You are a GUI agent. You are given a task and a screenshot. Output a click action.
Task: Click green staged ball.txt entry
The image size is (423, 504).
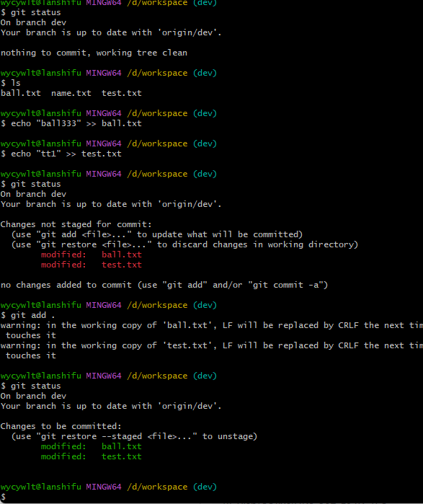92,446
